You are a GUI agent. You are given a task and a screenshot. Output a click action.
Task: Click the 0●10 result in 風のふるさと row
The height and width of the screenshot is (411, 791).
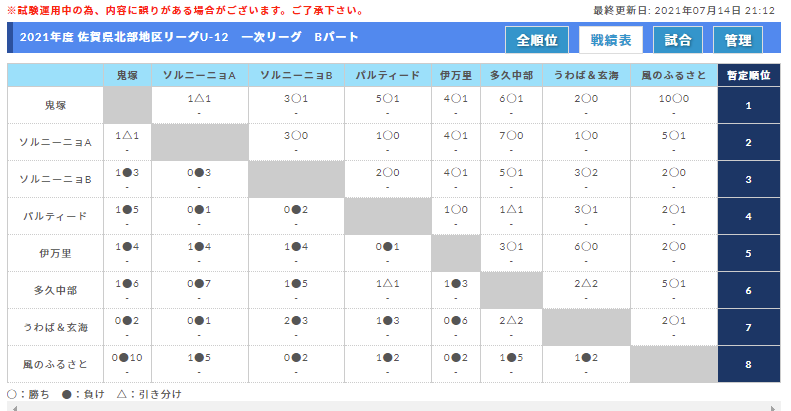[127, 358]
